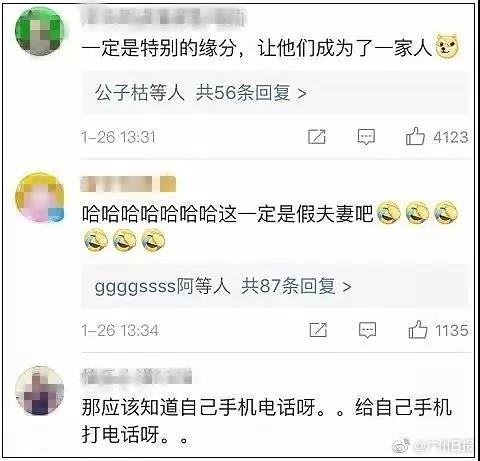The width and height of the screenshot is (480, 461).
Task: Tap reply icon on the 13:34 comment
Action: [x=367, y=330]
